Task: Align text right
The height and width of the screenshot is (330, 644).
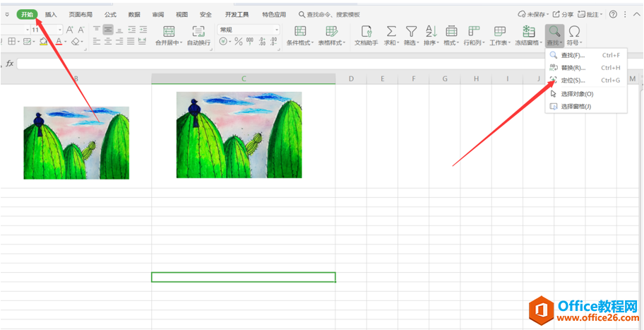Action: click(x=119, y=41)
